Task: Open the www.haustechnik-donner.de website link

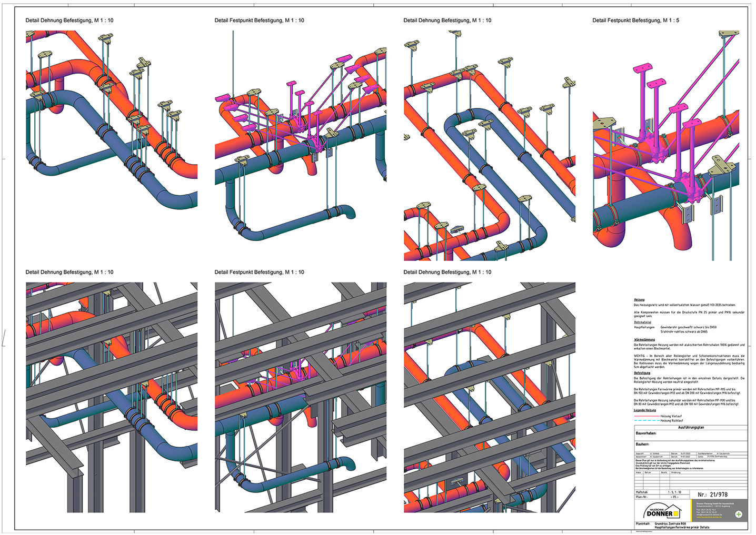Action: point(710,517)
